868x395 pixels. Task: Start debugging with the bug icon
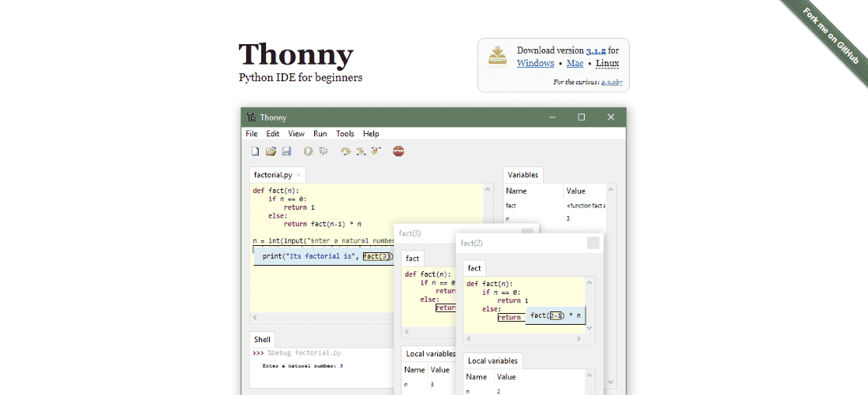[324, 151]
